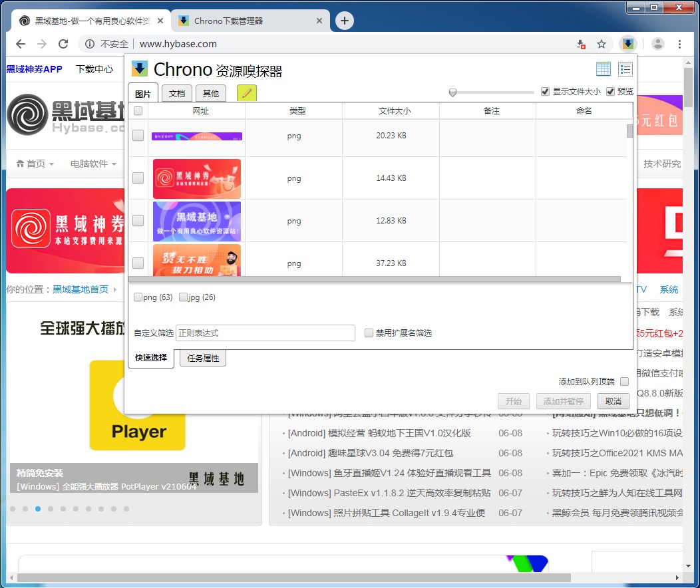Click 取消 button

tap(613, 401)
